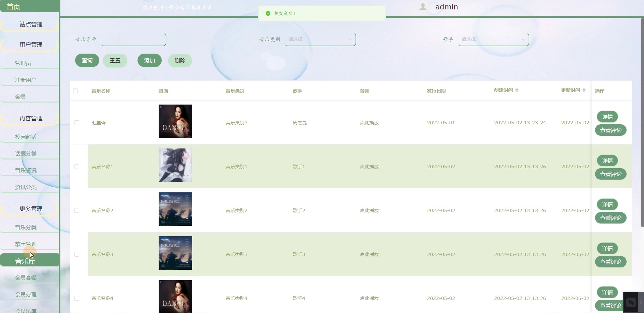Open 音乐资讯 in the sidebar
Viewport: 644px width, 313px height.
[30, 170]
